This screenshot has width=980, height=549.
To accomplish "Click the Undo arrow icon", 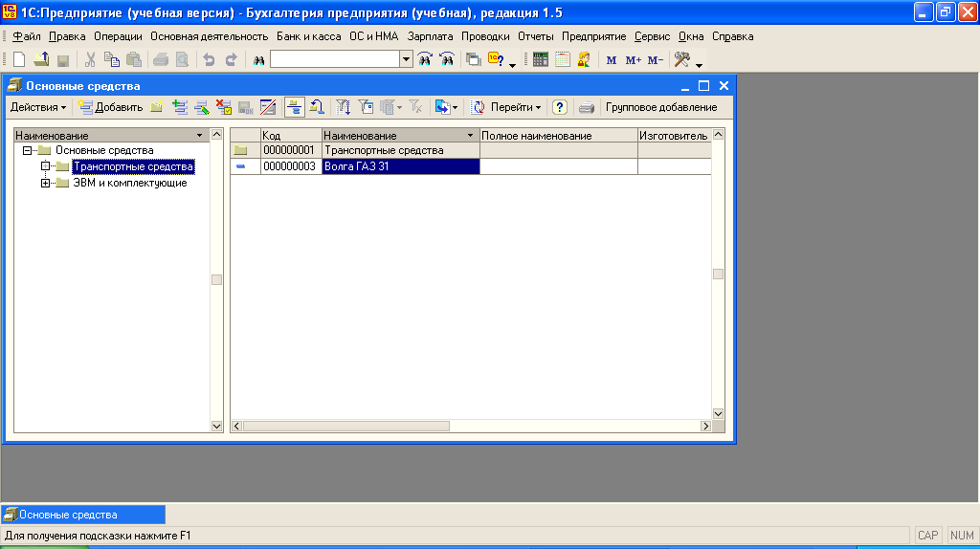I will [x=209, y=59].
